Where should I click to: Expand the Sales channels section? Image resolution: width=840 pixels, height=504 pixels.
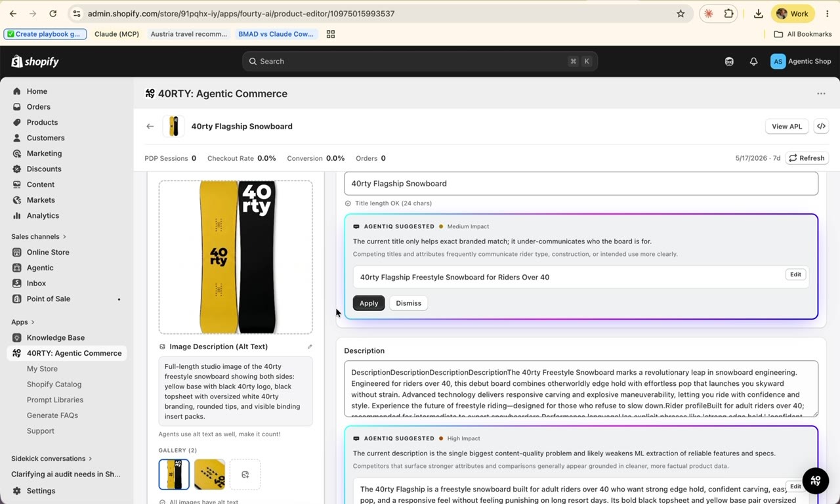coord(39,236)
